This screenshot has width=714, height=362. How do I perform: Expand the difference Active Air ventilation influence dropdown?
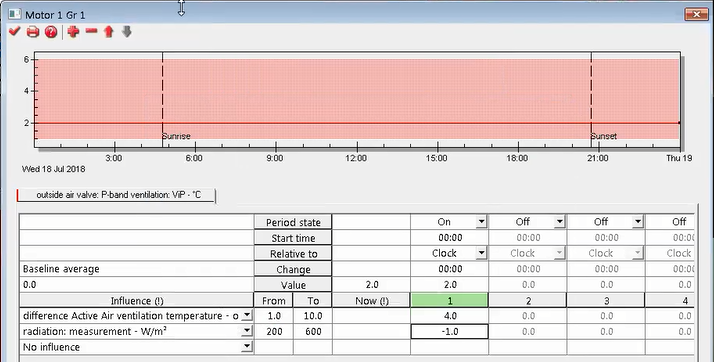[246, 315]
